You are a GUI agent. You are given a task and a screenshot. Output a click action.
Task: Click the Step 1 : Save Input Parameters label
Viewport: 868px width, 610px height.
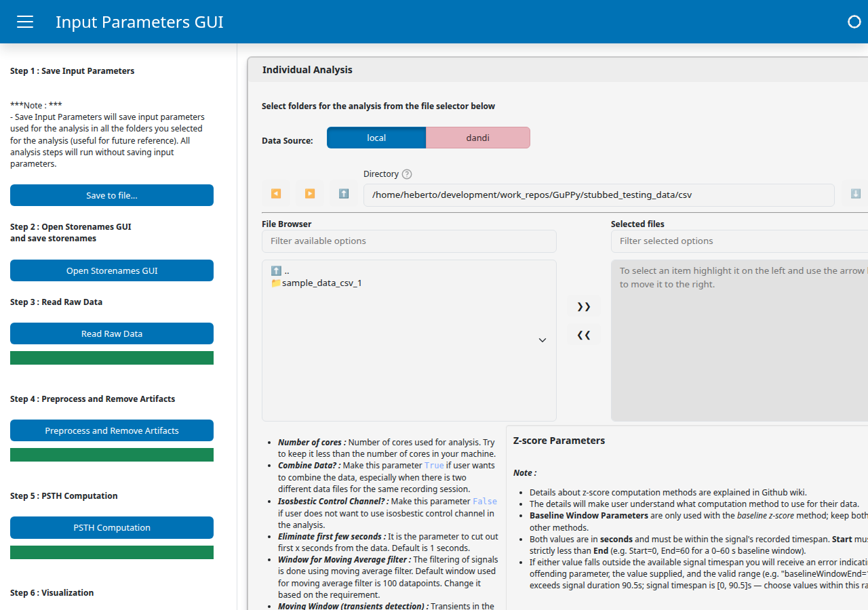(x=73, y=71)
